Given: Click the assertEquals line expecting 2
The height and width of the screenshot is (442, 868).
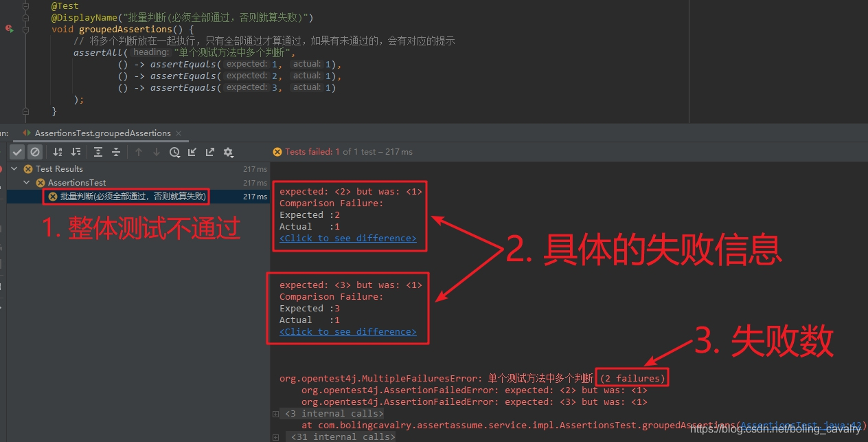Looking at the screenshot, I should click(229, 76).
